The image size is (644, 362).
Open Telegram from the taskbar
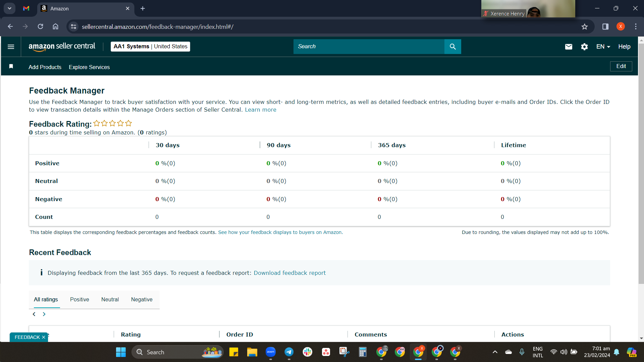click(289, 352)
